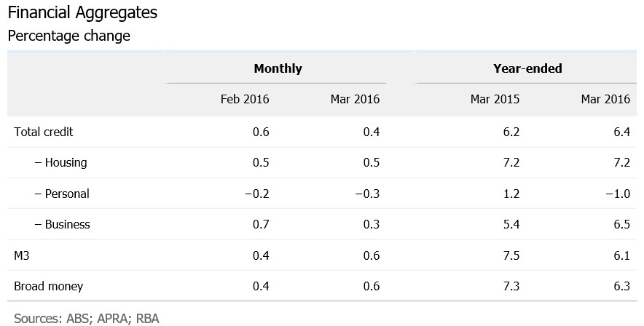The image size is (644, 326).
Task: Select the Year-ended column group header
Action: point(527,68)
